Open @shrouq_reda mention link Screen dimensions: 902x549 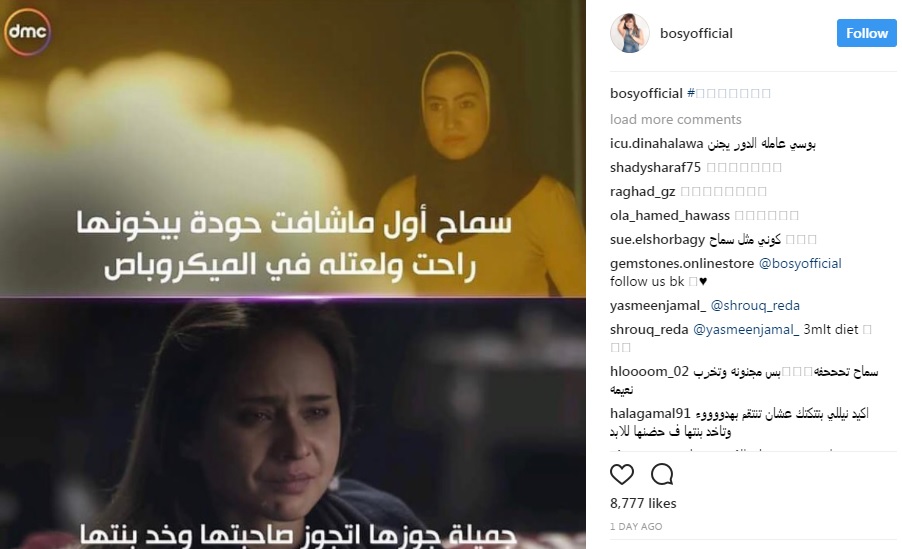coord(755,306)
